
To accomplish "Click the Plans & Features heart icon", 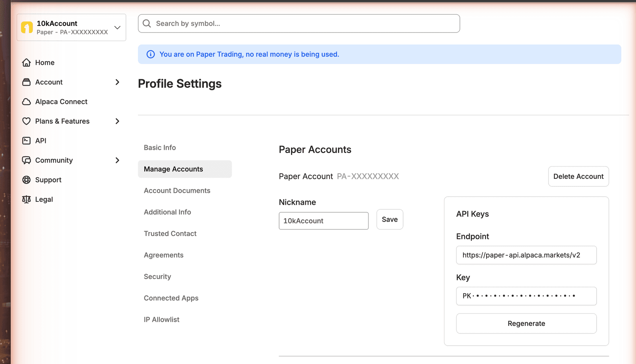I will (26, 121).
